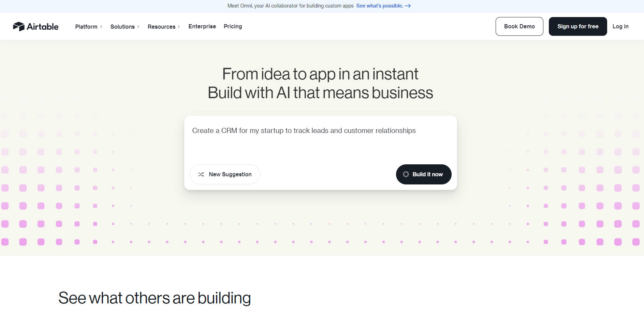
Task: Click the chevron beside Resources
Action: click(x=179, y=26)
